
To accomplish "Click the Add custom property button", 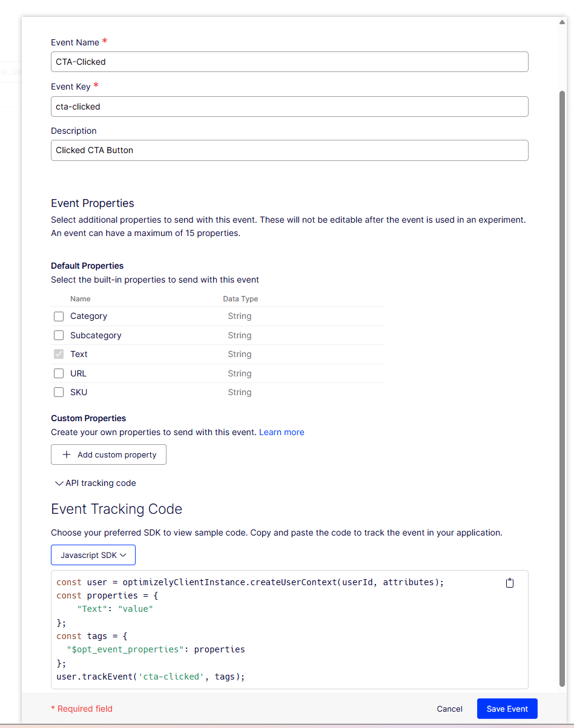I will click(108, 454).
